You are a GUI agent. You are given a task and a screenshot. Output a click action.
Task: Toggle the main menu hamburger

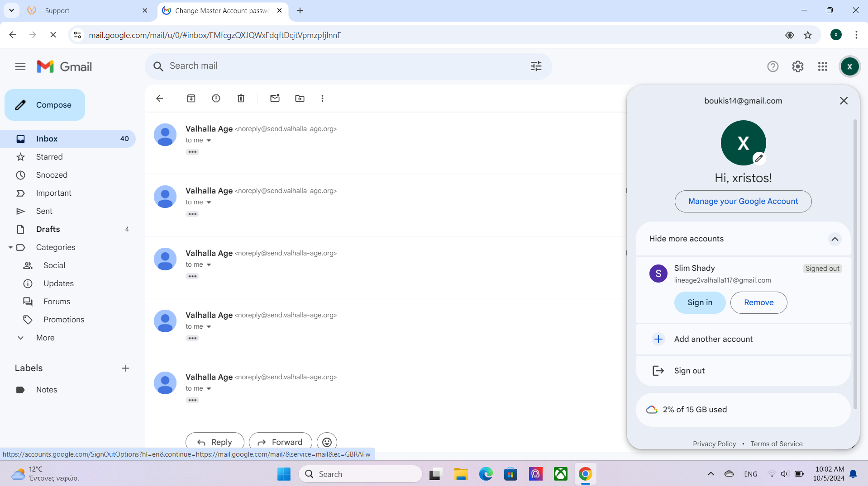pyautogui.click(x=20, y=66)
